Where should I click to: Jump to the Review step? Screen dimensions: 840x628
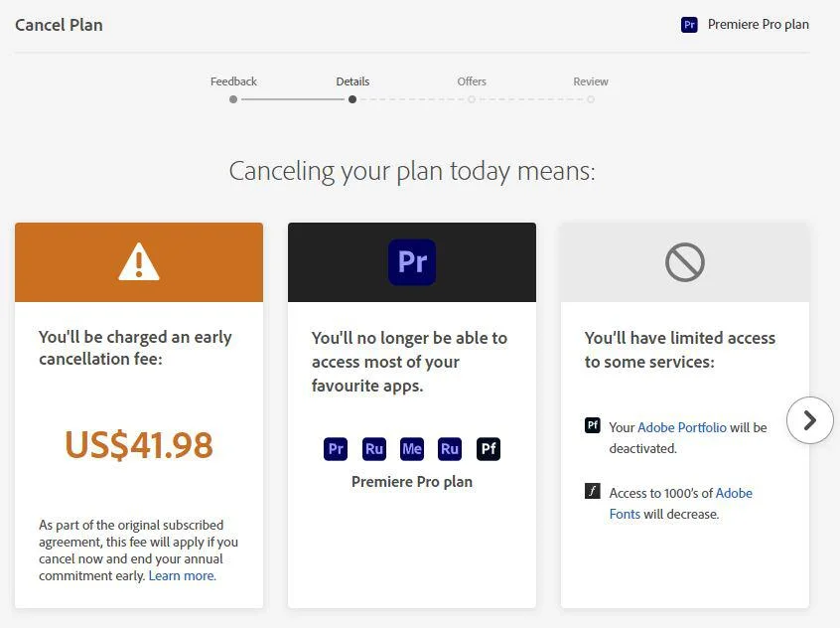click(x=591, y=81)
